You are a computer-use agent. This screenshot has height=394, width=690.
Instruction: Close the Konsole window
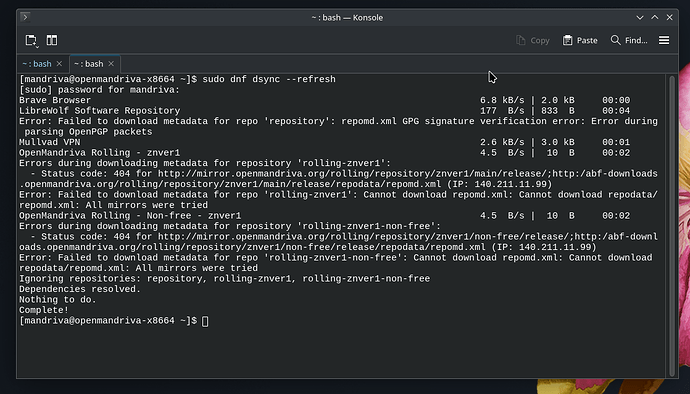coord(669,18)
